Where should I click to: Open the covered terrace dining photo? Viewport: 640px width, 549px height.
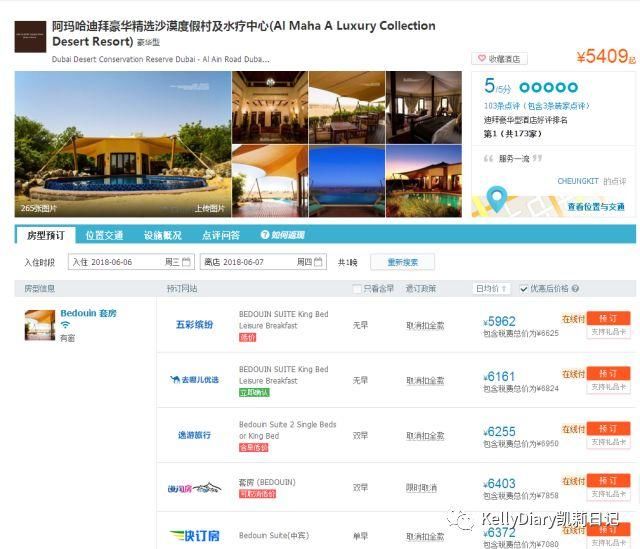pyautogui.click(x=347, y=107)
